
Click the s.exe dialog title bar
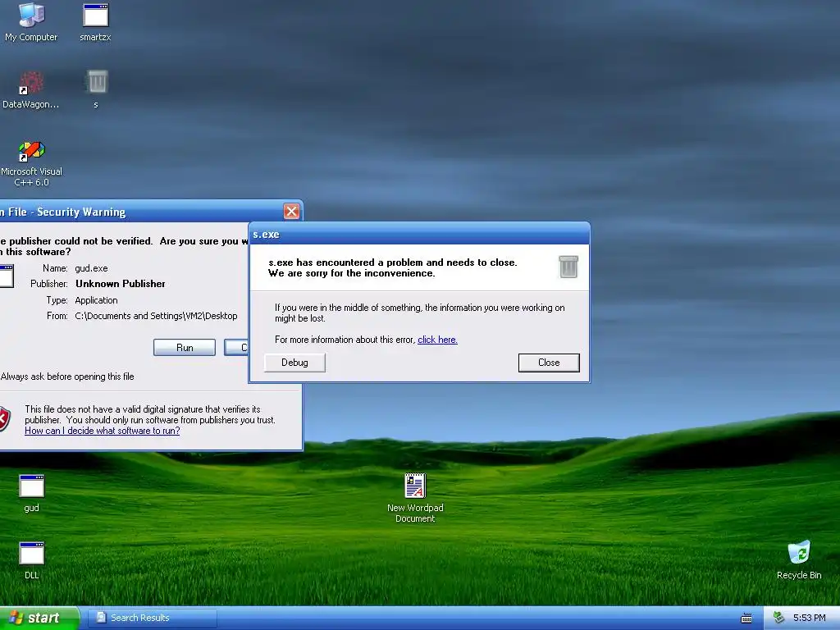click(x=419, y=234)
